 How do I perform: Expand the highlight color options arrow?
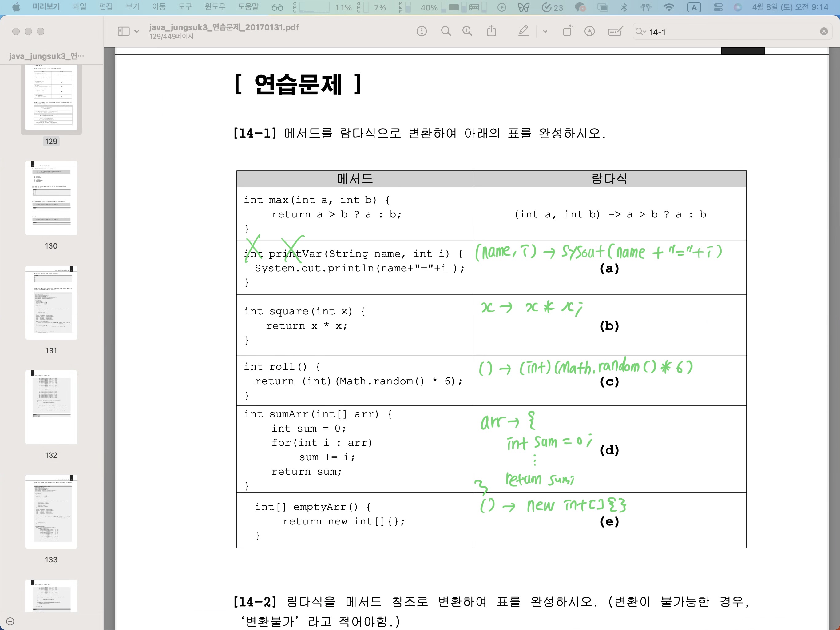pos(545,32)
